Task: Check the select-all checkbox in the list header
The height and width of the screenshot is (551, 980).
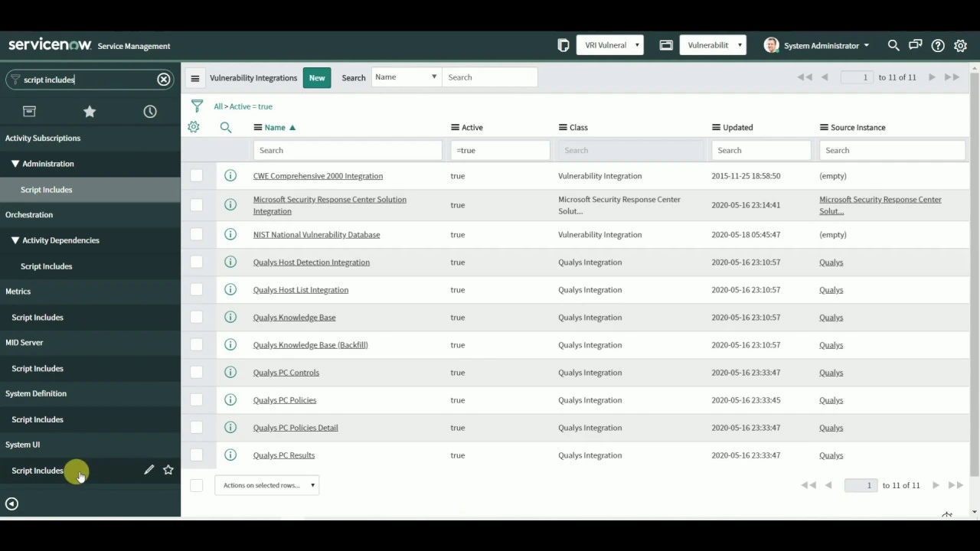Action: tap(196, 485)
